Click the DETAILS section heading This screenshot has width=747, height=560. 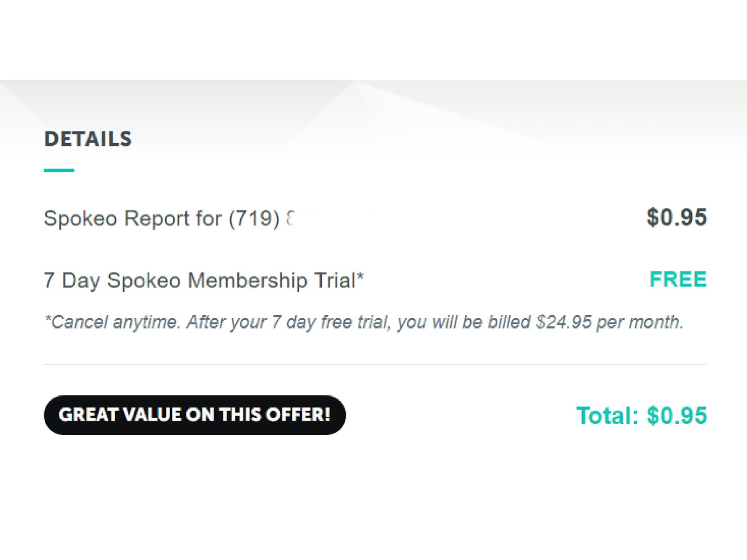[x=88, y=139]
